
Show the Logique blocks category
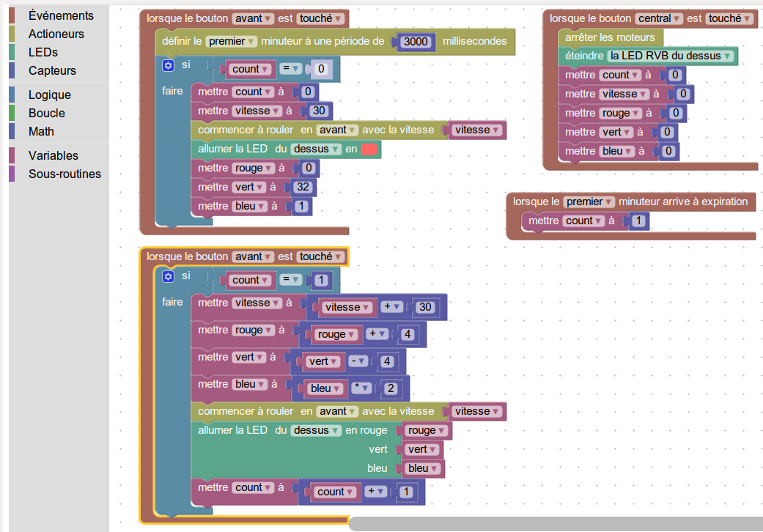49,95
